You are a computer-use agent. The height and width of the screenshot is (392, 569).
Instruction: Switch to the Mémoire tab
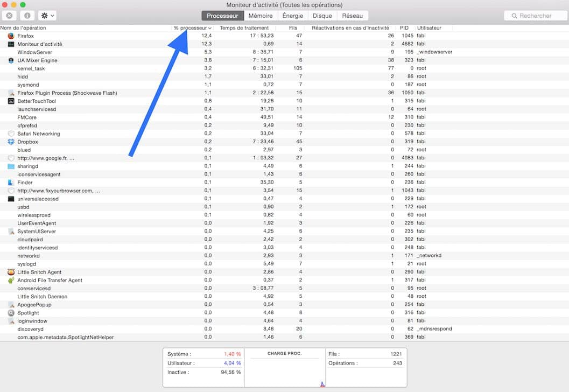click(261, 16)
